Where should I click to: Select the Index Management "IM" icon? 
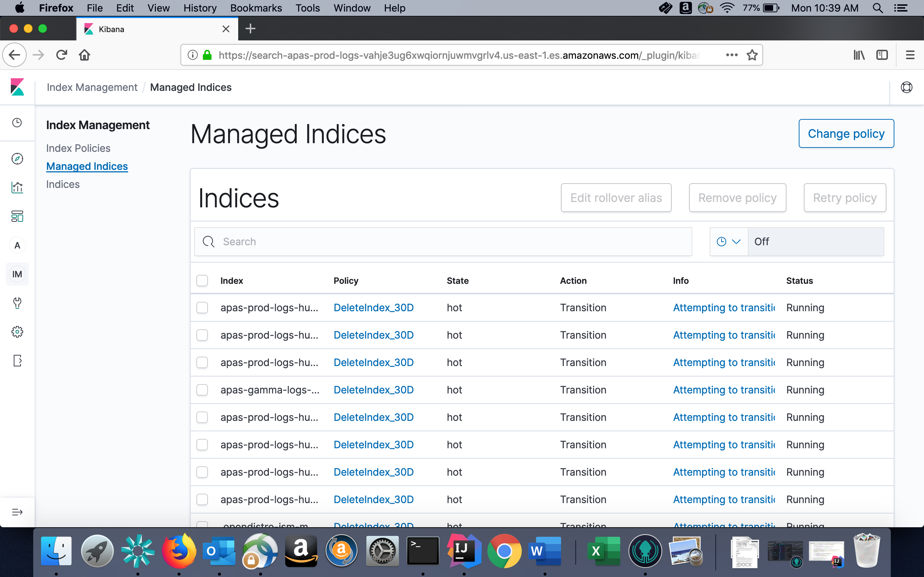17,274
